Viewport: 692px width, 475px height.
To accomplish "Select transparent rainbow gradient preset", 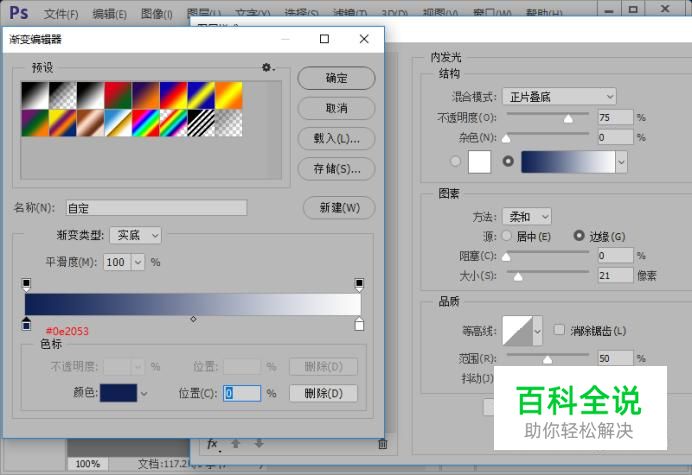I will click(x=173, y=123).
